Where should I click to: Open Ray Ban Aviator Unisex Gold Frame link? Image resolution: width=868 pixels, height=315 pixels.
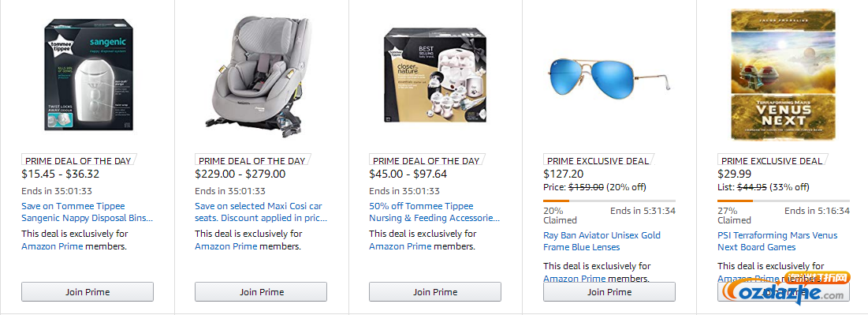(602, 242)
